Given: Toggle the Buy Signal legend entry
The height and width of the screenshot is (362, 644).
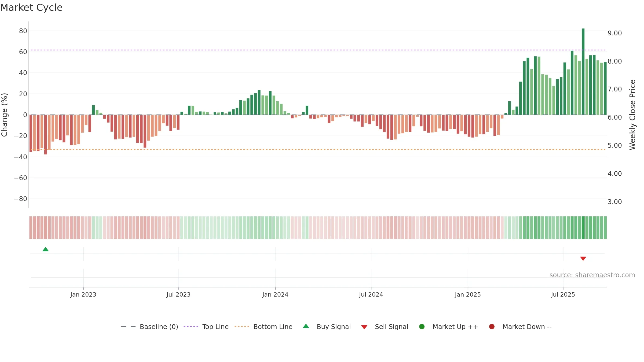Looking at the screenshot, I should tap(327, 327).
